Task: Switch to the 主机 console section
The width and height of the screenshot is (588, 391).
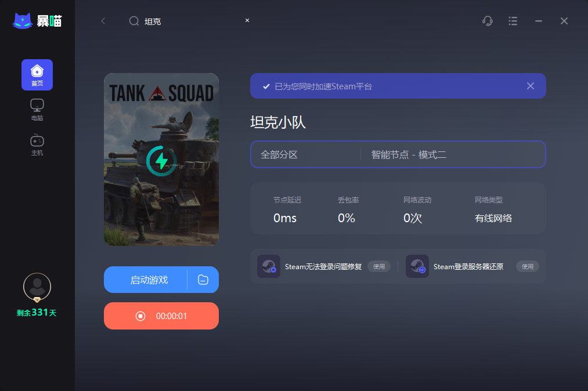Action: (37, 144)
